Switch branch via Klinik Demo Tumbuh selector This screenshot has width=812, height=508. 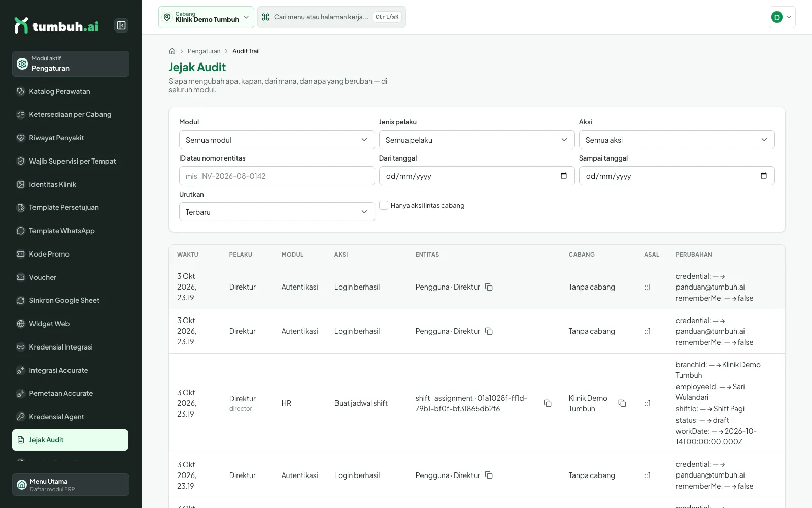[206, 17]
